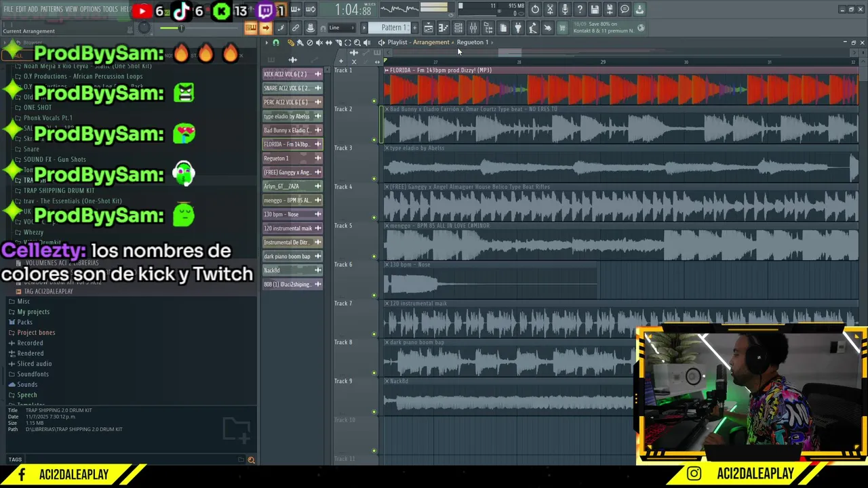Open the chat bubble icon in toolbar

coord(625,9)
